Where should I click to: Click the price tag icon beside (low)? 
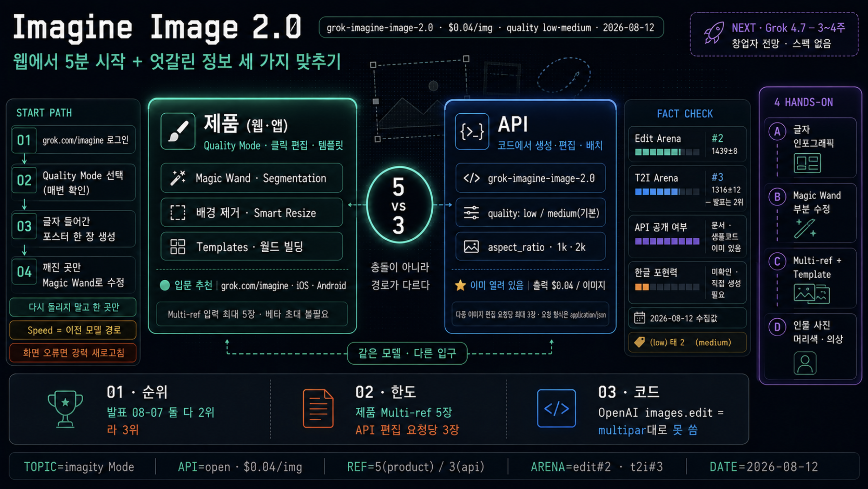click(639, 342)
